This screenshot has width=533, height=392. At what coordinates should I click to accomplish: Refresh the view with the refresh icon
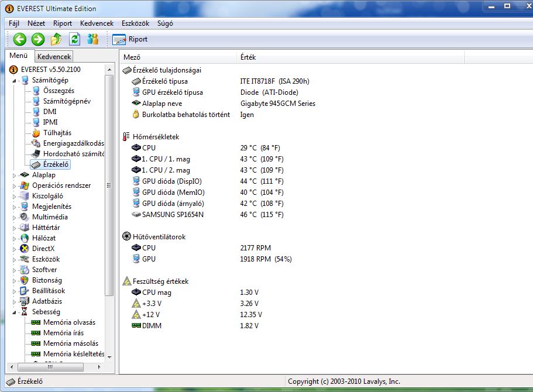pos(74,39)
